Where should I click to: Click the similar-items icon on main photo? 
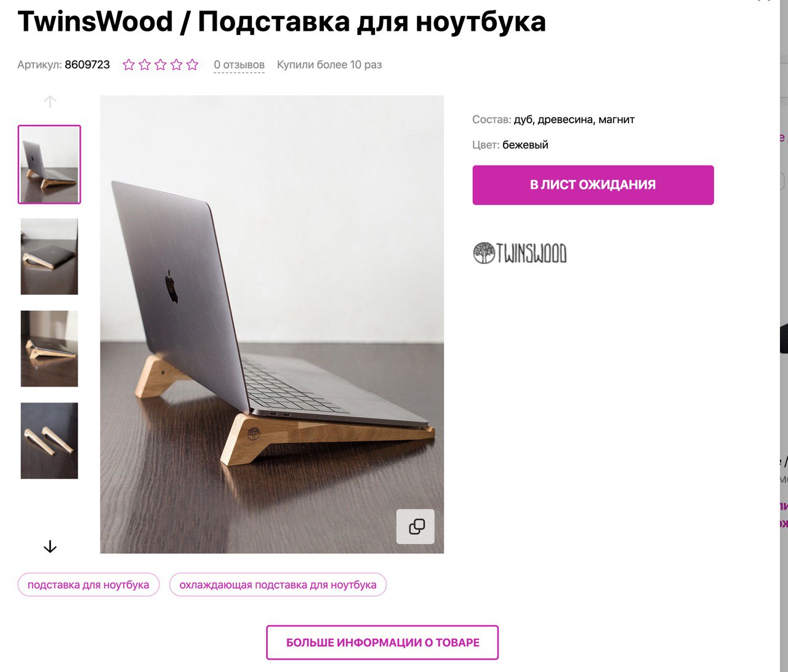coord(416,527)
